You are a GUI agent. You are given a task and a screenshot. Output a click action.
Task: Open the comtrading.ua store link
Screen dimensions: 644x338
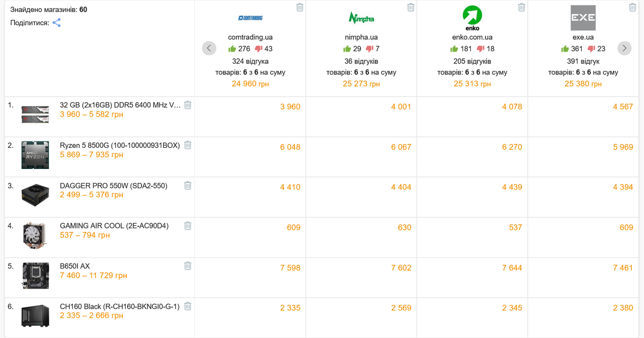pyautogui.click(x=251, y=37)
